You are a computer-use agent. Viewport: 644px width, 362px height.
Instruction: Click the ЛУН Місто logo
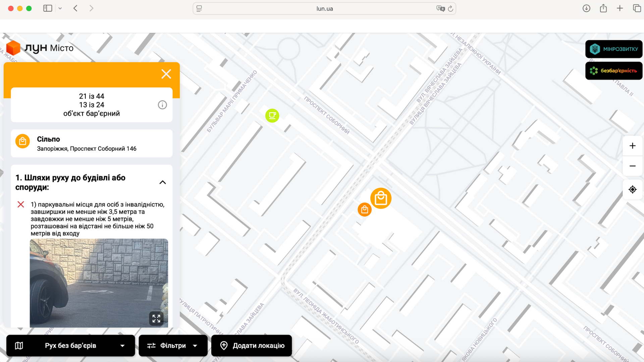(40, 48)
